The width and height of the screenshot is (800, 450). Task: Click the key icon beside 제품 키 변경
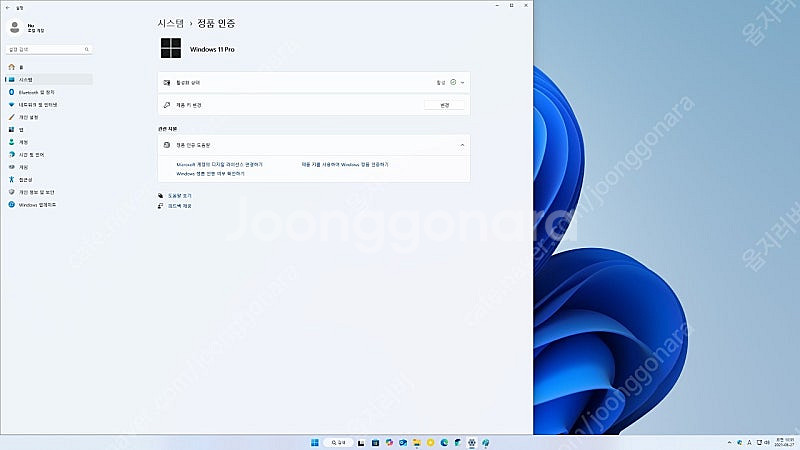[167, 105]
